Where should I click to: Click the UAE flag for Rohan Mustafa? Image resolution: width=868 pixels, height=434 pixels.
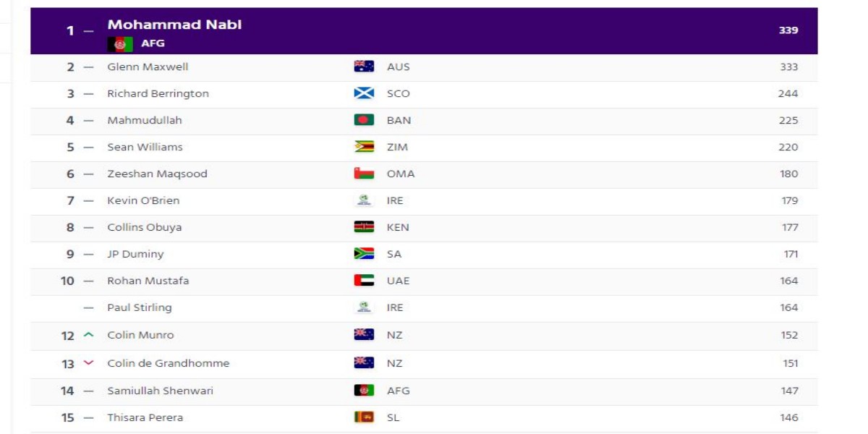click(x=364, y=281)
